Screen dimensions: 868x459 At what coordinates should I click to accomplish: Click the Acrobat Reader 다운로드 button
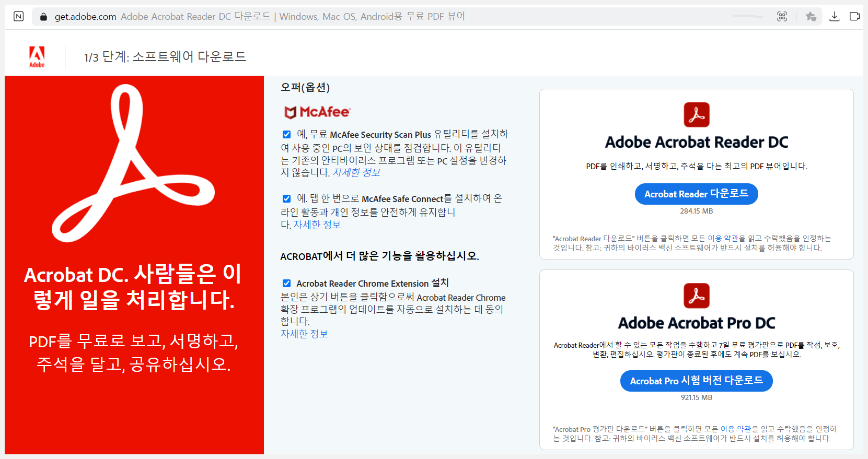pyautogui.click(x=697, y=194)
